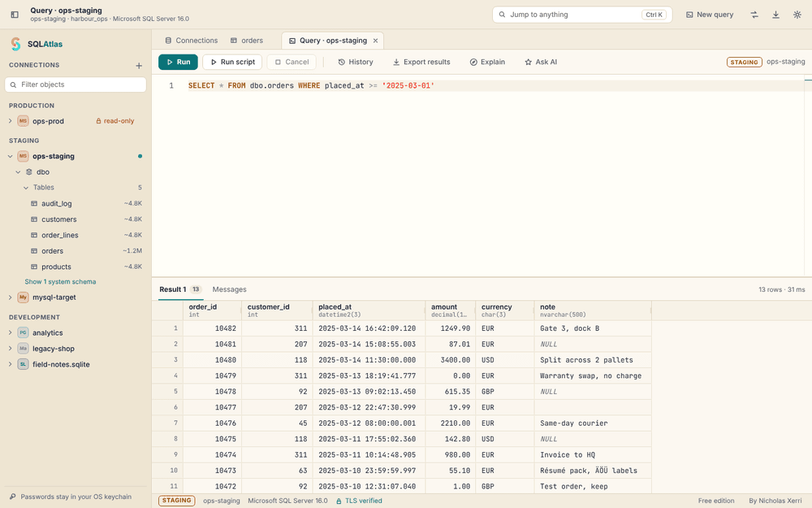Click the filter objects search icon
The image size is (812, 508).
point(14,85)
